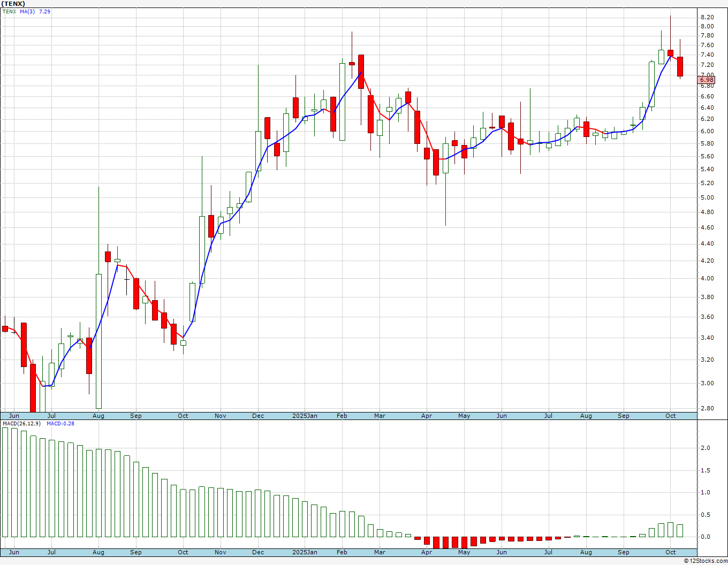This screenshot has width=728, height=565.
Task: Click the 8.20 price axis label
Action: 707,17
